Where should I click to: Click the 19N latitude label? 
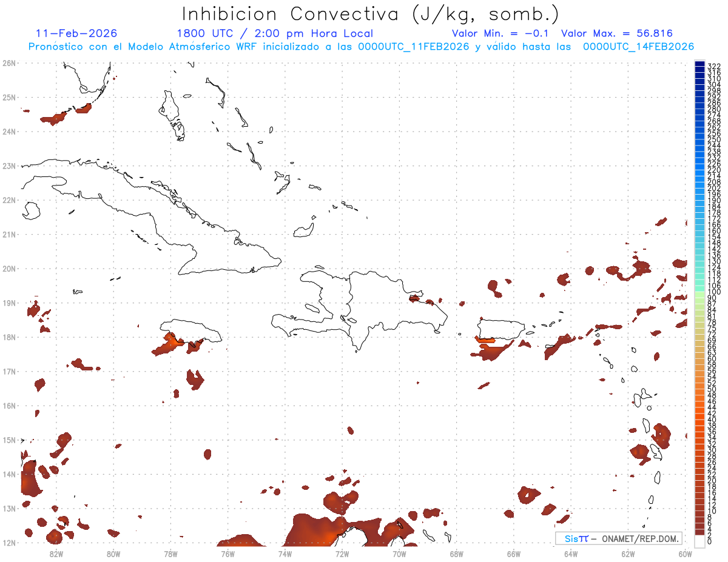(x=8, y=303)
